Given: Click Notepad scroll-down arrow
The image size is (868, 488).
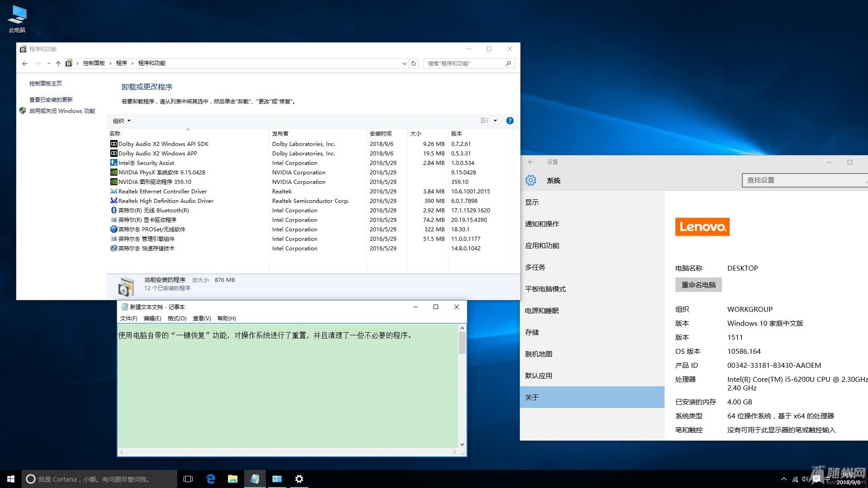Looking at the screenshot, I should click(x=462, y=445).
